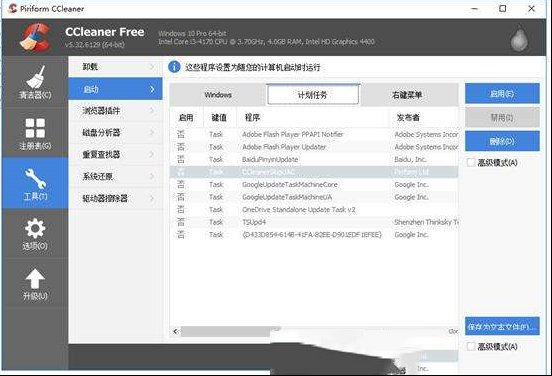Select GoogleUpdateTaskMachineCore row
The width and height of the screenshot is (552, 376).
click(314, 184)
